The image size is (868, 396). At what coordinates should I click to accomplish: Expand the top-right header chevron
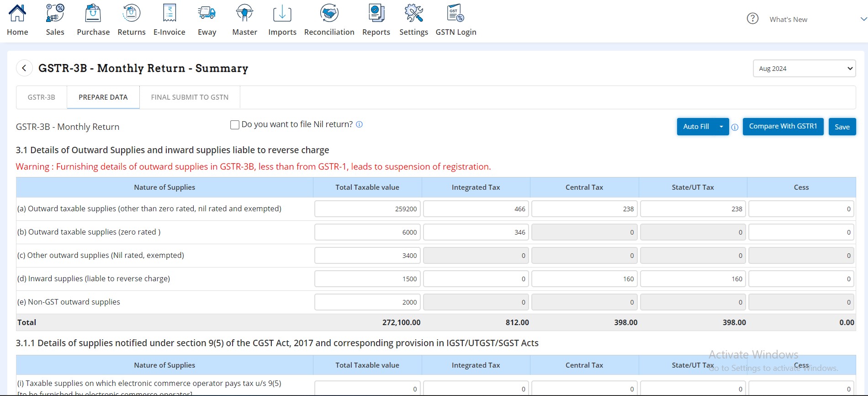[x=863, y=19]
